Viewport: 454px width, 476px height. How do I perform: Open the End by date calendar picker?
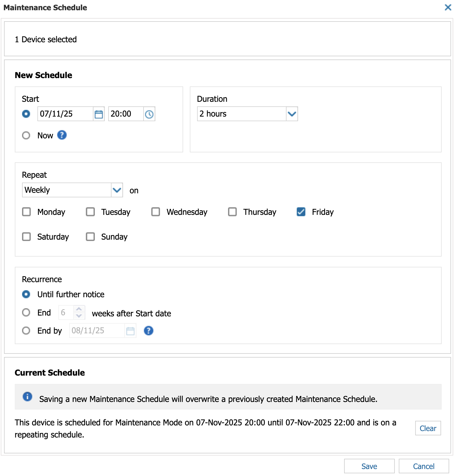point(130,331)
